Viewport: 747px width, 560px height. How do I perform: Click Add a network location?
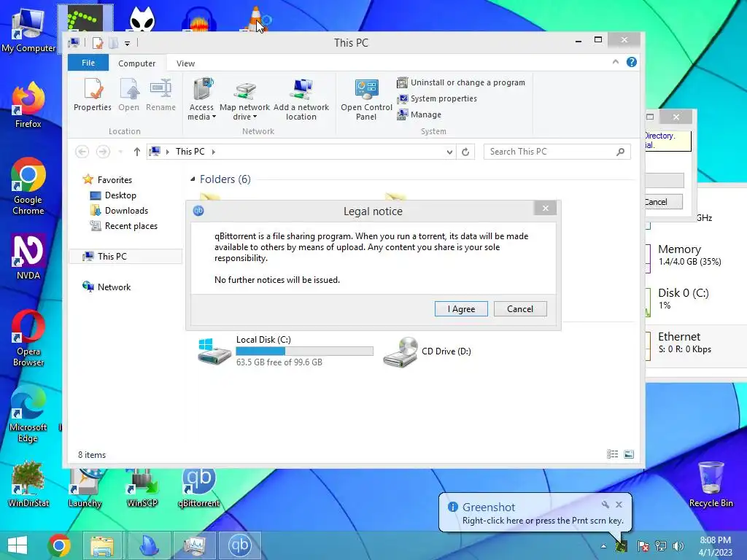pyautogui.click(x=301, y=99)
